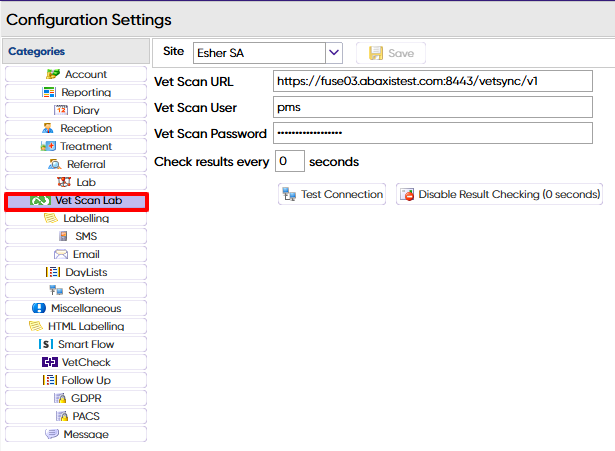Click the Vet Scan Password label
Viewport: 615px width, 451px height.
click(210, 134)
